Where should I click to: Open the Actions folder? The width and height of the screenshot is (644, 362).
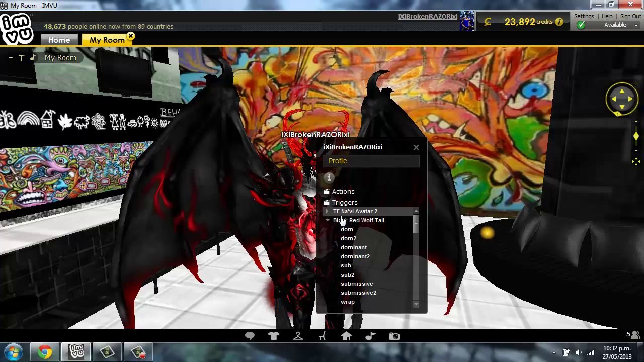click(340, 191)
